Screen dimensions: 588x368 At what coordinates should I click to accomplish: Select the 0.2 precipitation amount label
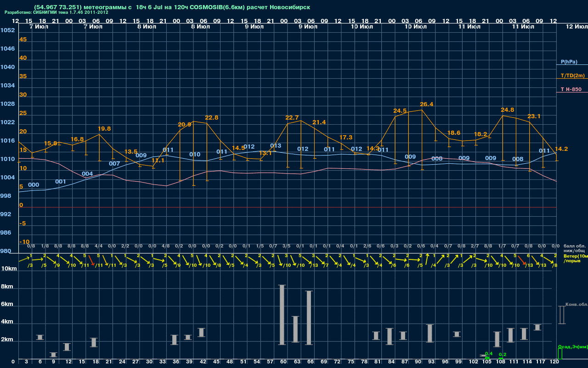point(503,355)
